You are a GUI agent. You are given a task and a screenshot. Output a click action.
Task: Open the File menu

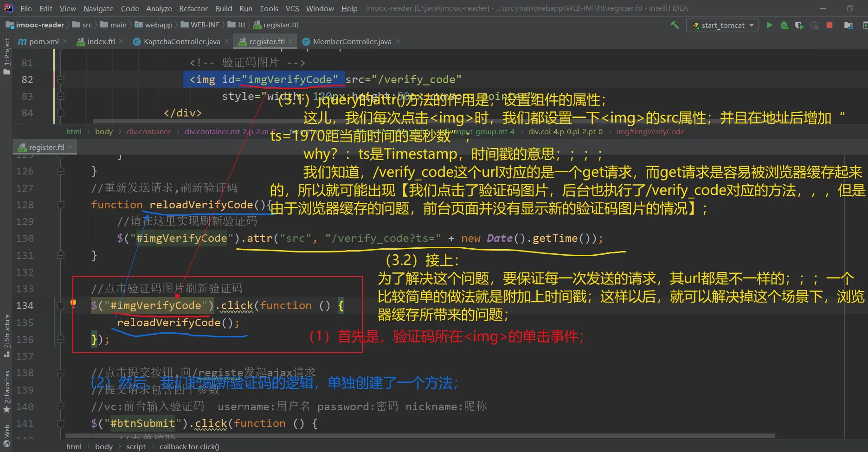click(x=26, y=8)
